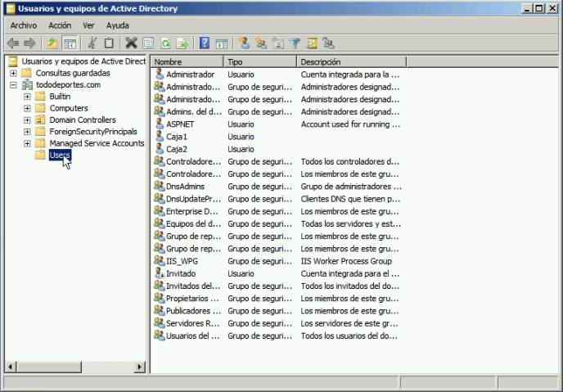
Task: Open the Ver menu
Action: coord(88,25)
